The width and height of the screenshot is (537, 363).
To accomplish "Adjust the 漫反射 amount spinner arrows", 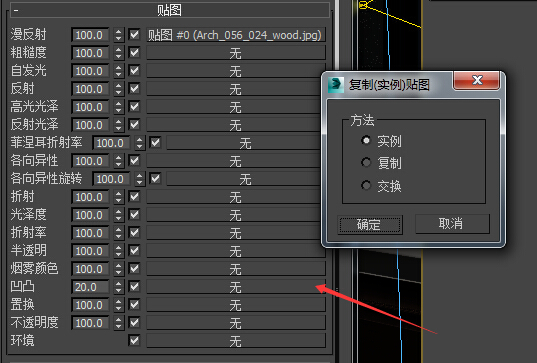I will click(118, 35).
